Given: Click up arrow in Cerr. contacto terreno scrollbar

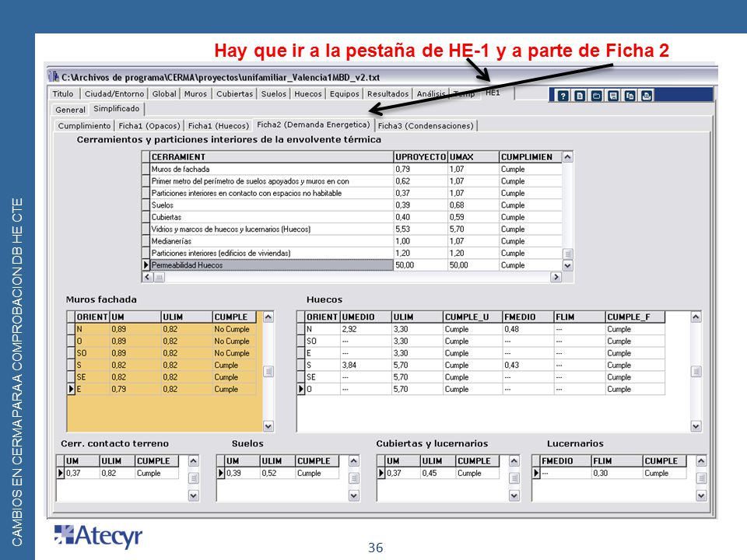Looking at the screenshot, I should pos(193,461).
